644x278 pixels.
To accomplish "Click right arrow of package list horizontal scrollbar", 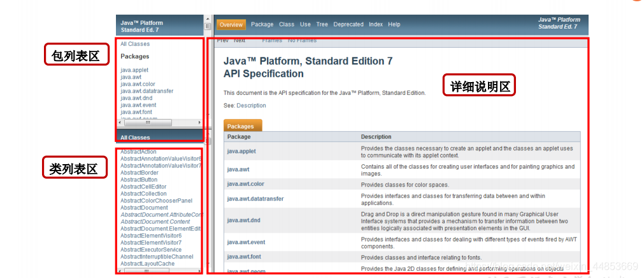I will (x=199, y=123).
